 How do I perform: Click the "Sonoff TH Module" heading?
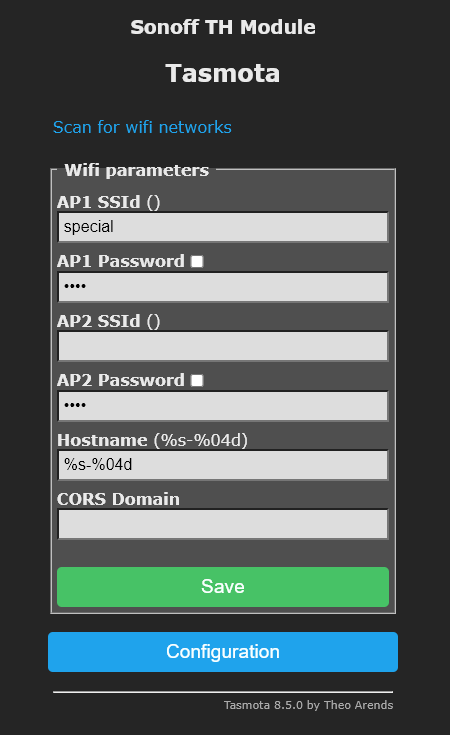pos(223,27)
